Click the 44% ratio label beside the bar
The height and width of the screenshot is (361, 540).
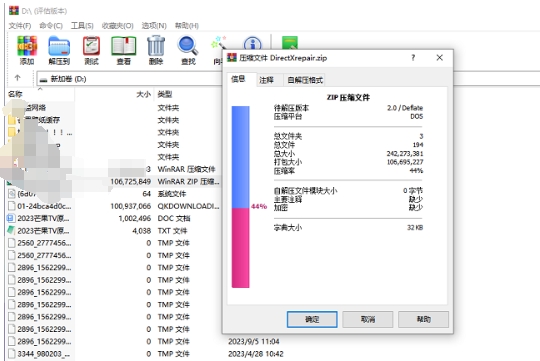click(259, 206)
